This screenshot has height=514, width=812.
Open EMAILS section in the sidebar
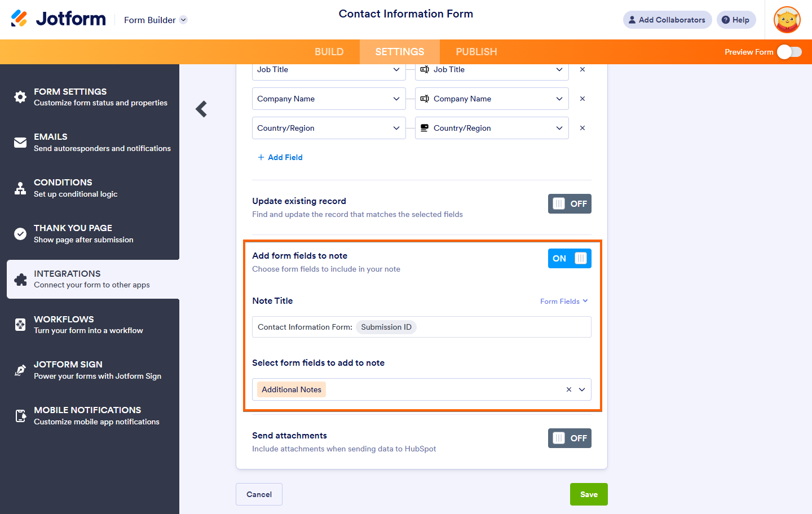(93, 143)
